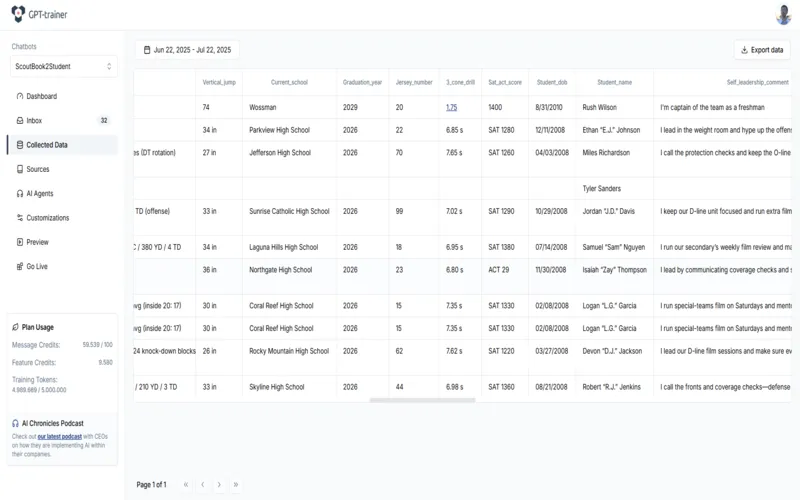Image resolution: width=800 pixels, height=500 pixels.
Task: Go to previous page arrow
Action: (x=203, y=485)
